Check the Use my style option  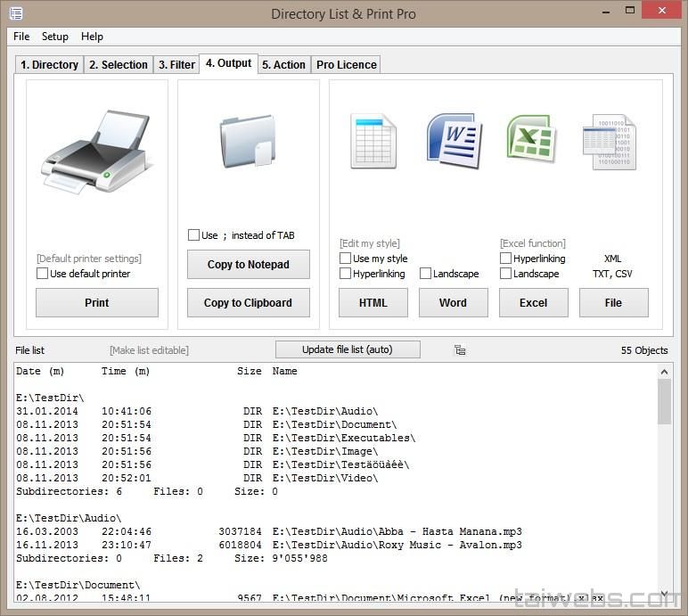345,259
